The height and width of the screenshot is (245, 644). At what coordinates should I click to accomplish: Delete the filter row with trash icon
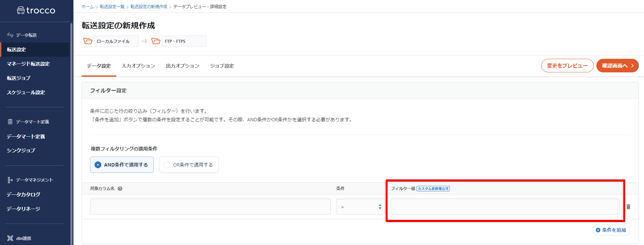click(x=628, y=207)
